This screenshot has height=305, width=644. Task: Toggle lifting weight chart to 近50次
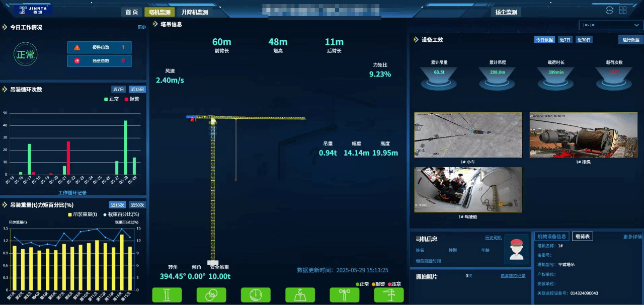click(x=137, y=205)
